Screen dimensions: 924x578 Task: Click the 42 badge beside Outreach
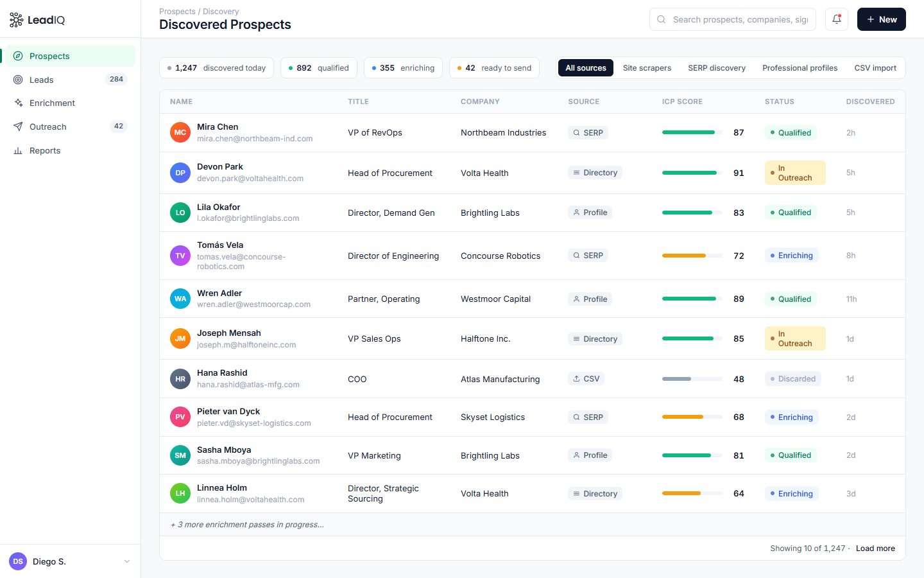pyautogui.click(x=119, y=127)
